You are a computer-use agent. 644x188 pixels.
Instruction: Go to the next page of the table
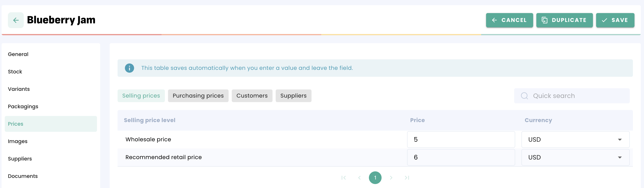[x=391, y=178]
